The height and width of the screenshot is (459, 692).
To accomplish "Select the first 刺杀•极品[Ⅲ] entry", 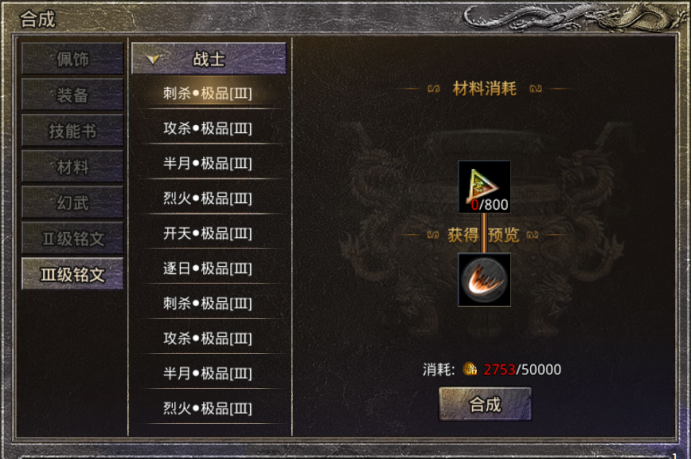I will 209,93.
